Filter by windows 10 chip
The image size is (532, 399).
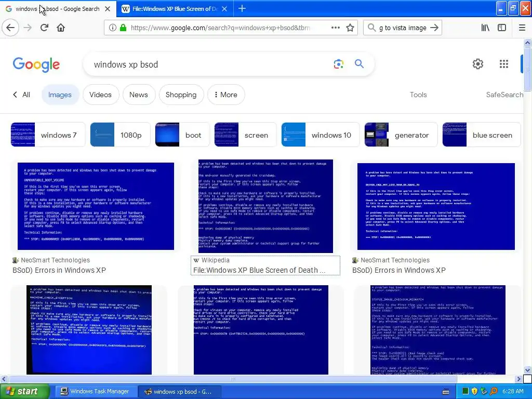coord(320,135)
